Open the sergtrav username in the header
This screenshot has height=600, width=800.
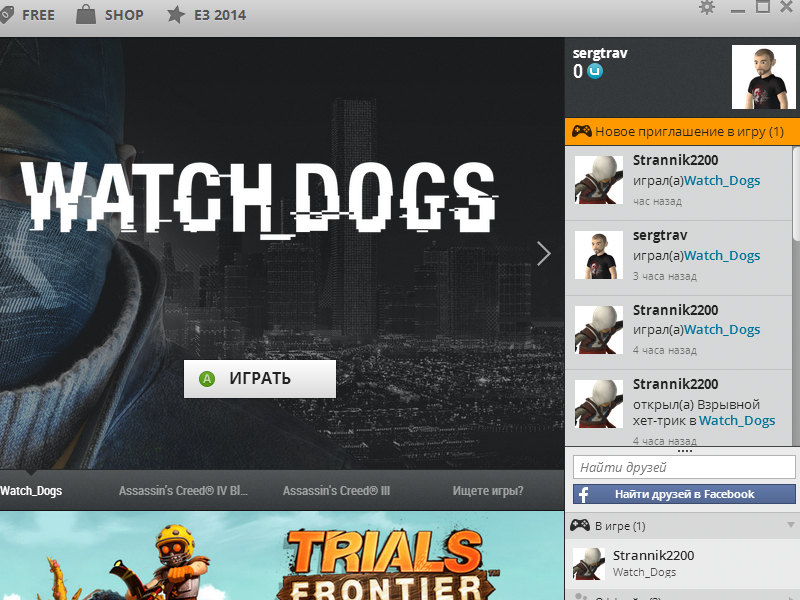[600, 53]
